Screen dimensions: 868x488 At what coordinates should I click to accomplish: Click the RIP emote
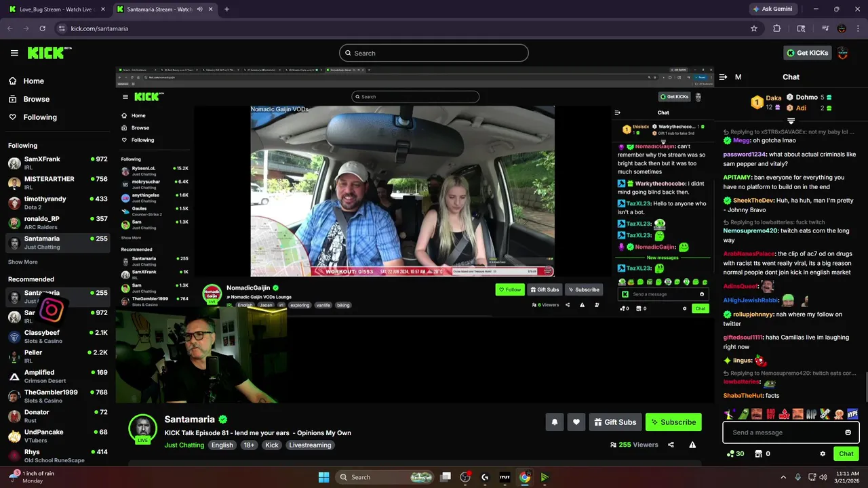pos(813,413)
